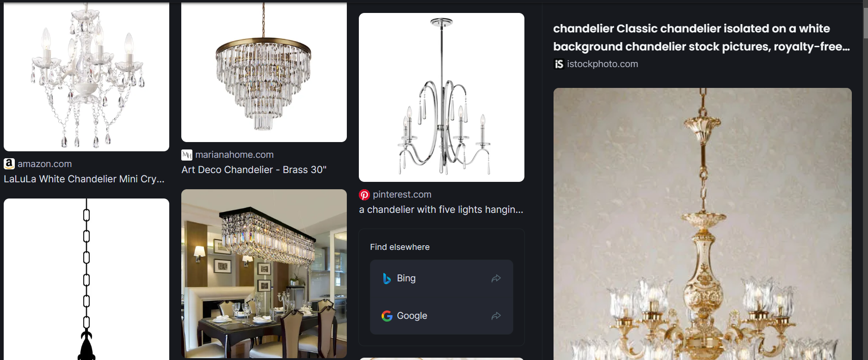Click the share arrow beside Bing
868x360 pixels.
click(x=496, y=278)
